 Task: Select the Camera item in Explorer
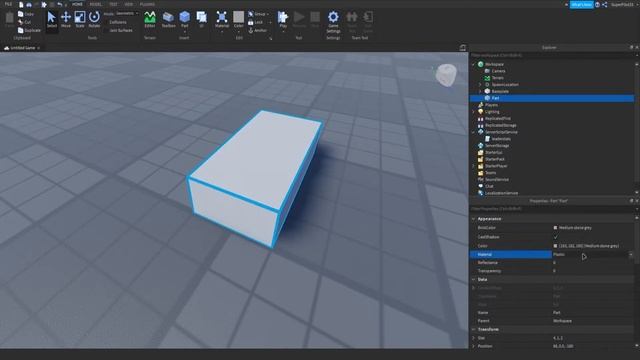click(x=495, y=71)
